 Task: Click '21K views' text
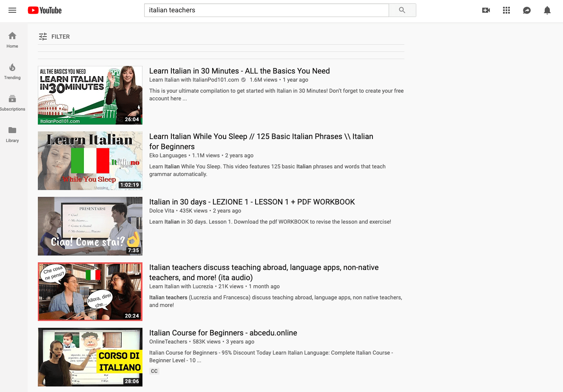pos(231,287)
